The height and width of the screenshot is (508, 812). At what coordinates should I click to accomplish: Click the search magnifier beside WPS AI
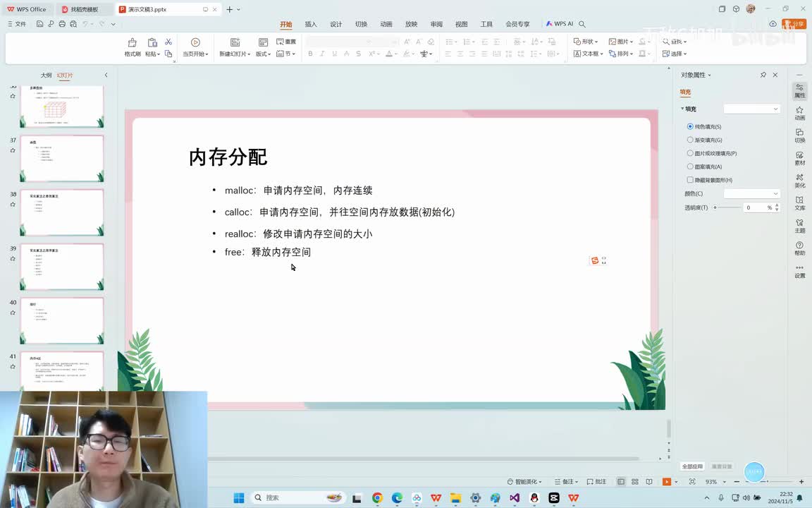click(582, 24)
